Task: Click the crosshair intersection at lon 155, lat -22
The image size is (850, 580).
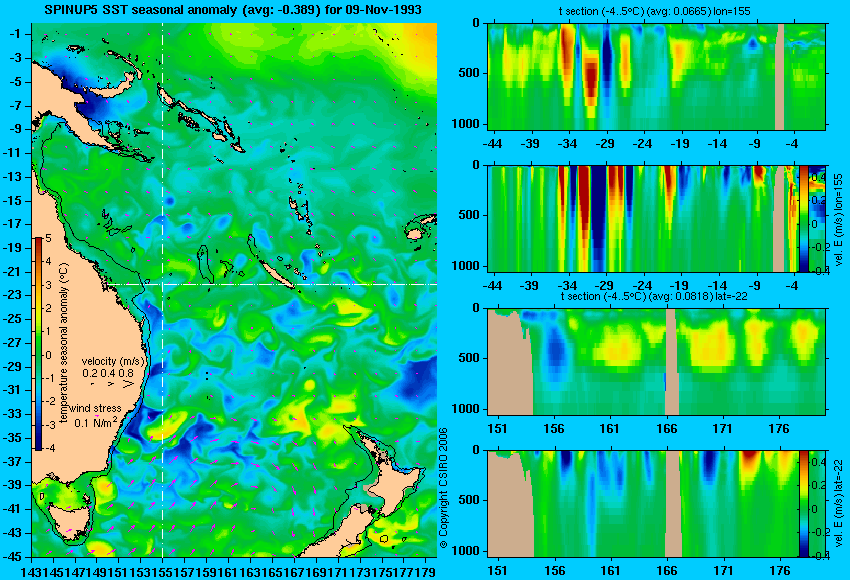Action: click(x=162, y=284)
